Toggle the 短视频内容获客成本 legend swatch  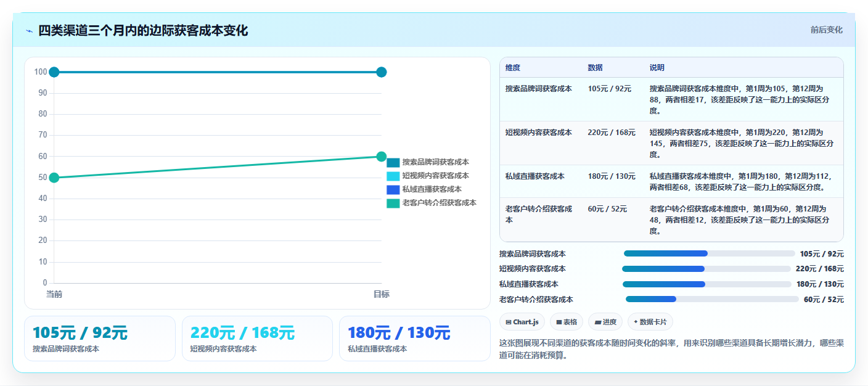(393, 176)
